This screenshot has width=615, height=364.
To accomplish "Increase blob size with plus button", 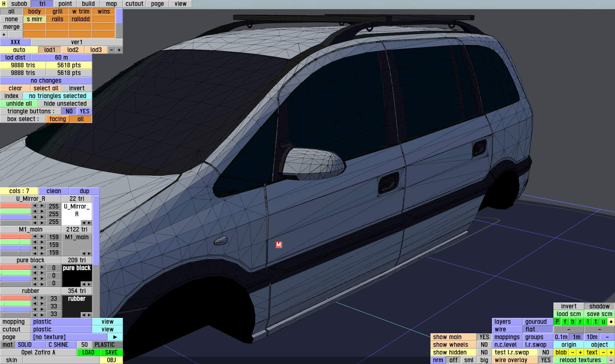I will pos(580,352).
